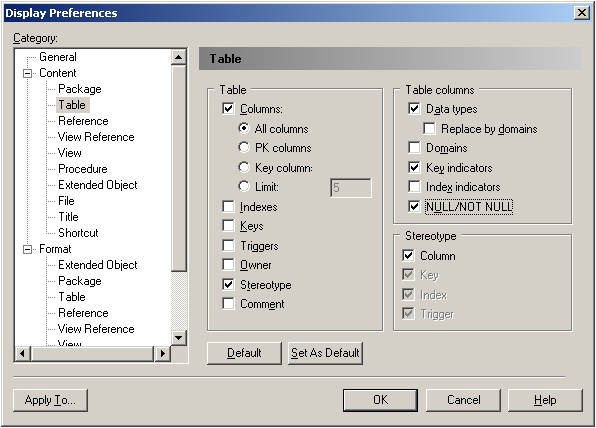Image resolution: width=596 pixels, height=428 pixels.
Task: Open the File category
Action: [x=66, y=201]
